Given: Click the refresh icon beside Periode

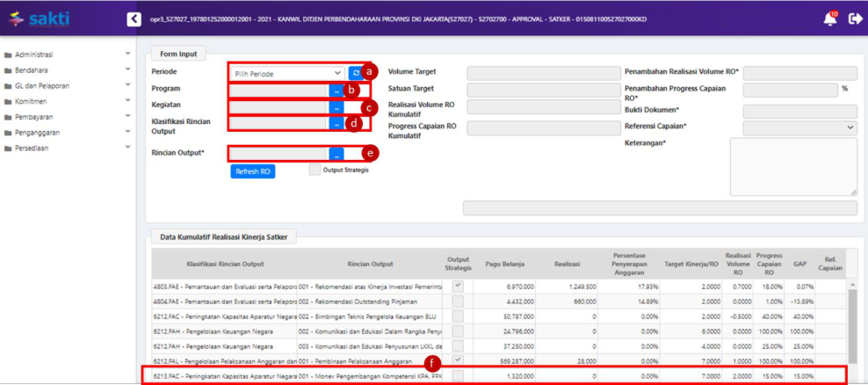Looking at the screenshot, I should click(355, 74).
